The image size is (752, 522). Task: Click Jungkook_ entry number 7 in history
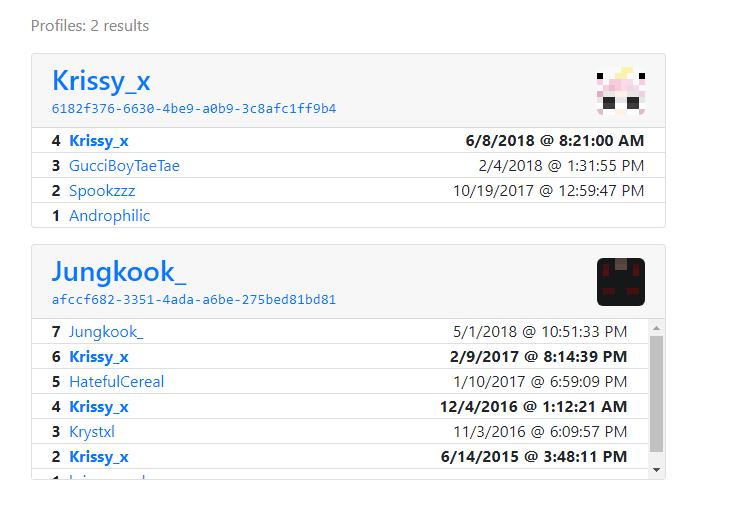click(106, 332)
